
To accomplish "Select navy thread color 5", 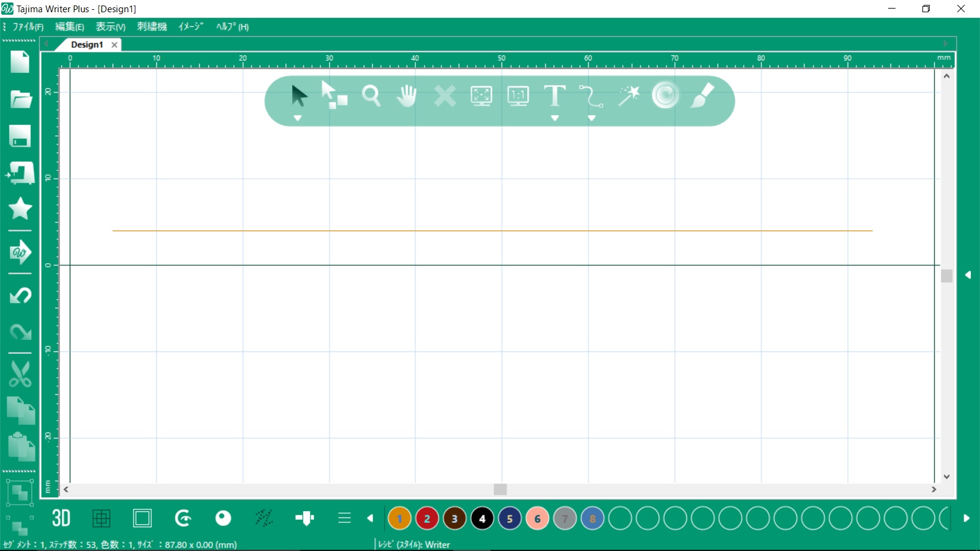I will 510,519.
